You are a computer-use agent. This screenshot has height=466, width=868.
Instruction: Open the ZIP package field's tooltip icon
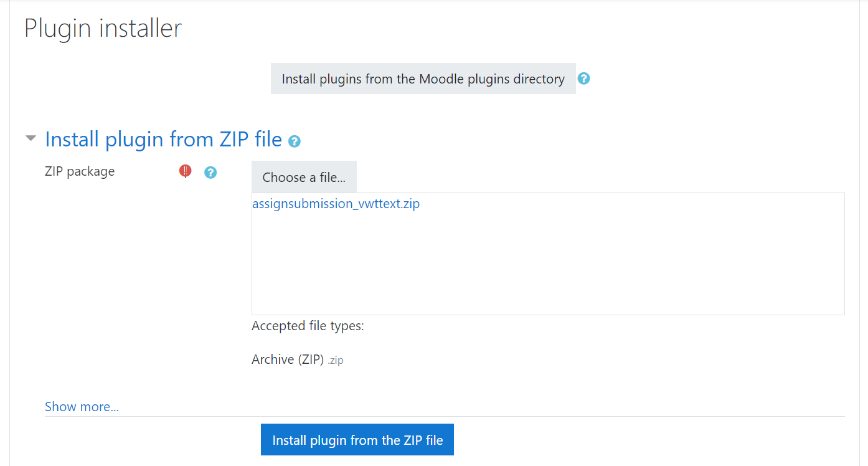pyautogui.click(x=211, y=172)
